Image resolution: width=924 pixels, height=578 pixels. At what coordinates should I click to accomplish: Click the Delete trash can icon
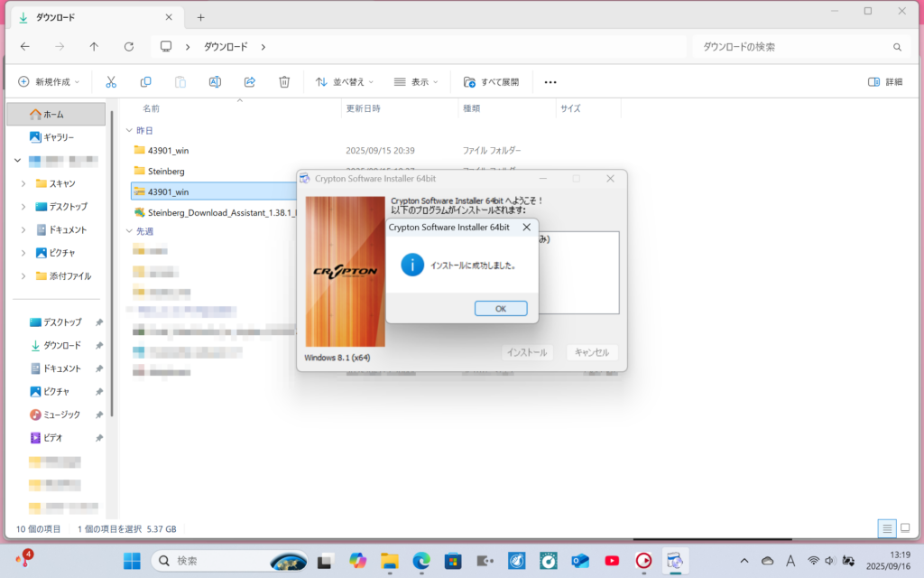[284, 81]
